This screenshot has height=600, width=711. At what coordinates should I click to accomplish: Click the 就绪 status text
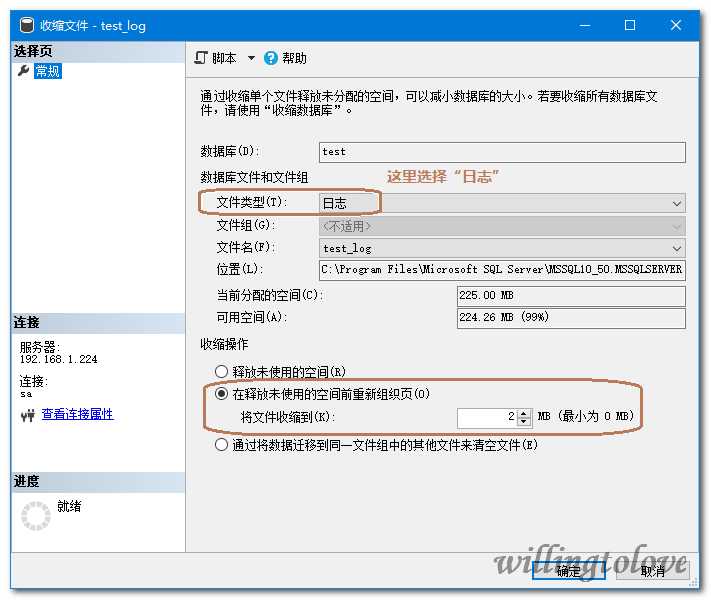69,506
